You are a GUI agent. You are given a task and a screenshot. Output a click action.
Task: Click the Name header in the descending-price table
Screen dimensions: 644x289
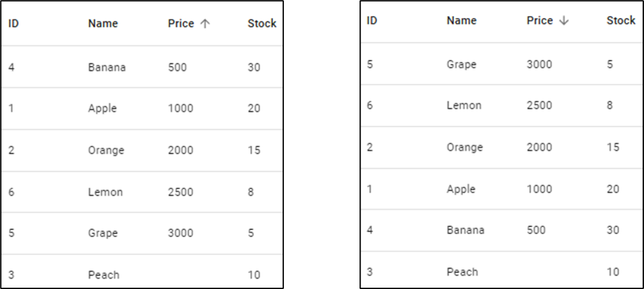(462, 20)
